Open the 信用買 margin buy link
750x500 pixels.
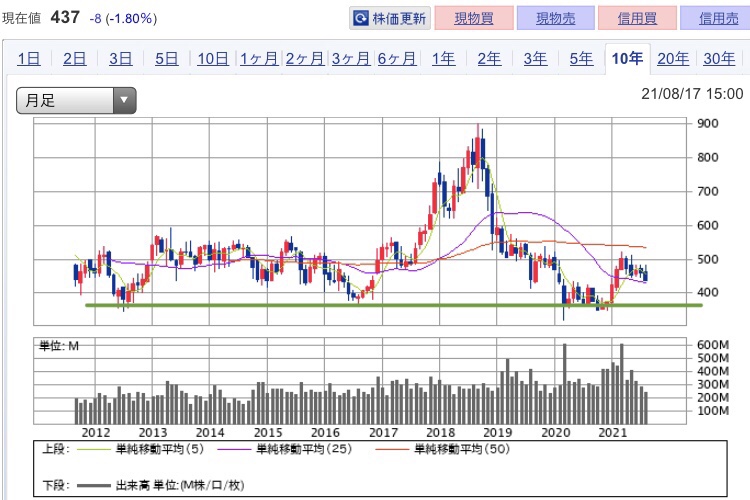coord(637,19)
